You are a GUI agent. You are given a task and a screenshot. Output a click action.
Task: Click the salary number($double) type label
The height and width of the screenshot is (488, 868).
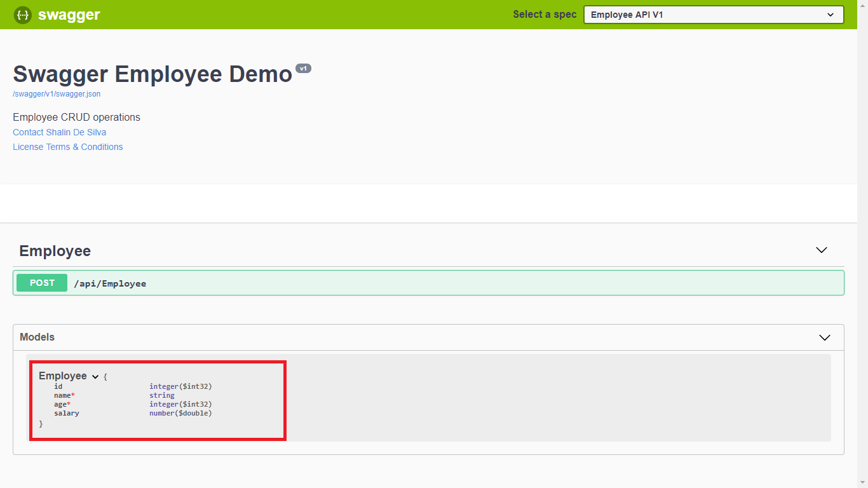click(x=180, y=413)
